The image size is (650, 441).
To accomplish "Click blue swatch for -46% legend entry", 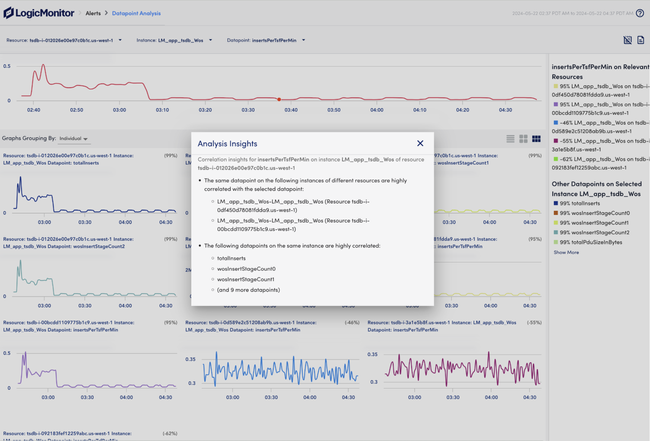I will (x=556, y=123).
